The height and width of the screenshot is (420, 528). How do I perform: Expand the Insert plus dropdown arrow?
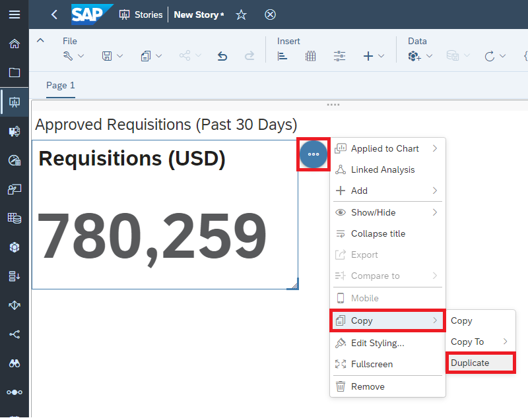(381, 56)
